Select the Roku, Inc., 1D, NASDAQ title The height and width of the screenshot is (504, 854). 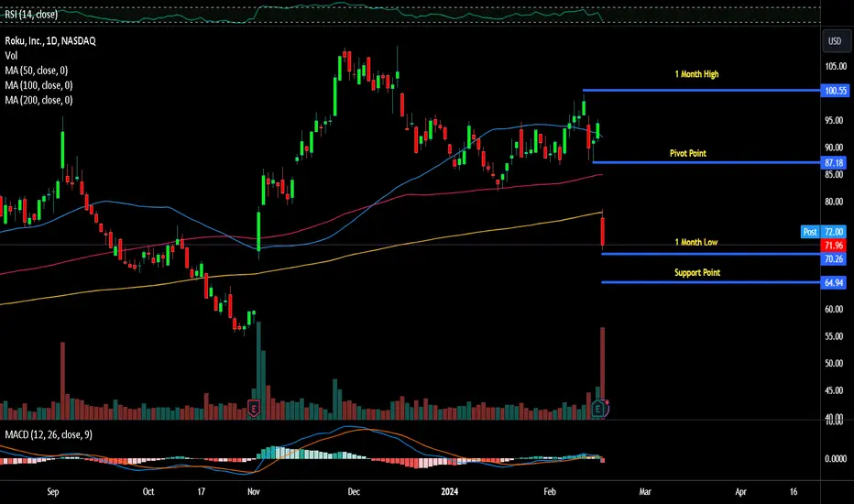coord(50,41)
